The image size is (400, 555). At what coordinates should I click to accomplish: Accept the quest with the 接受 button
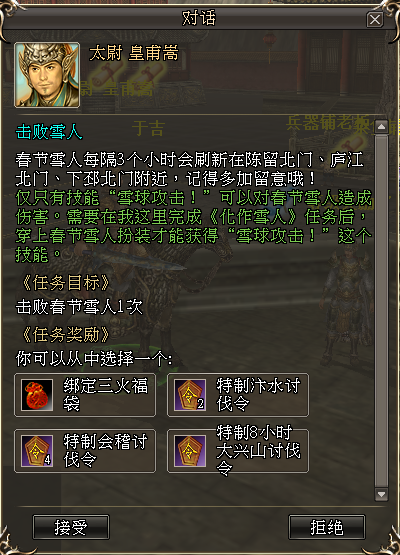[71, 527]
